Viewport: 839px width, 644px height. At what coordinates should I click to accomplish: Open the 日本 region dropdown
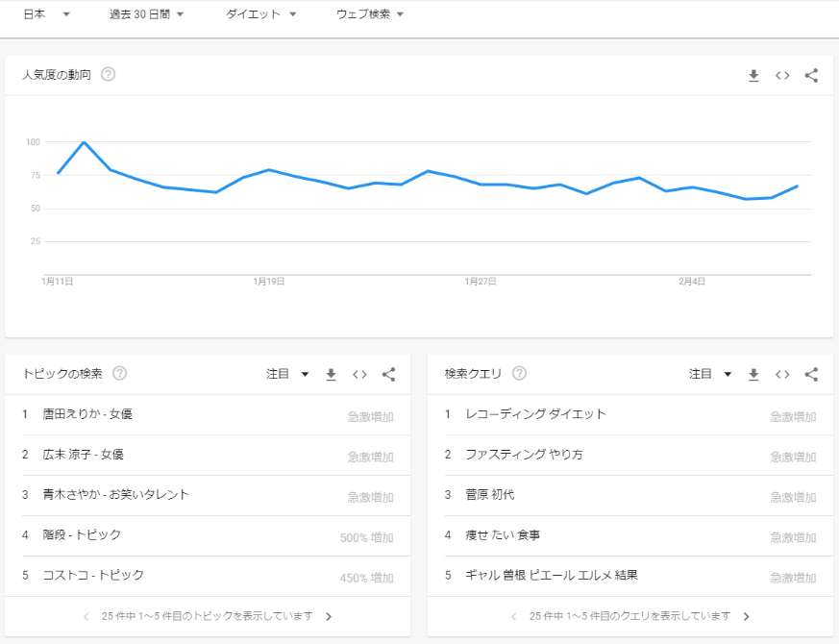46,14
